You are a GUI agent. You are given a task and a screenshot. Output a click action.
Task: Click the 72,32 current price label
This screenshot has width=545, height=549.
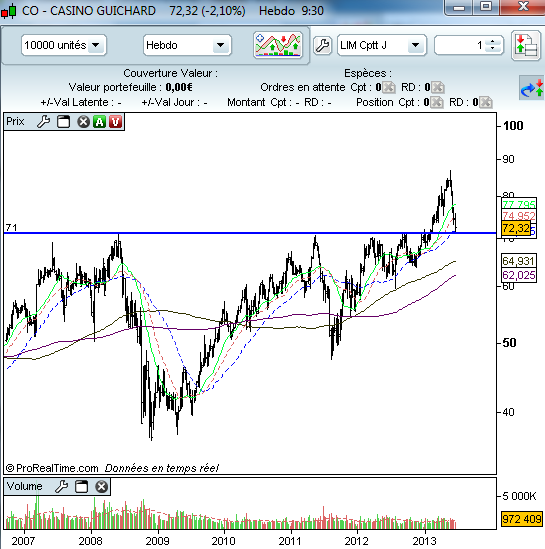coord(516,229)
